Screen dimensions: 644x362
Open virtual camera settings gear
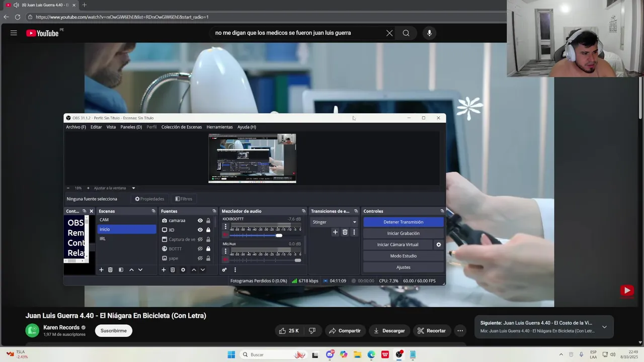click(x=439, y=245)
